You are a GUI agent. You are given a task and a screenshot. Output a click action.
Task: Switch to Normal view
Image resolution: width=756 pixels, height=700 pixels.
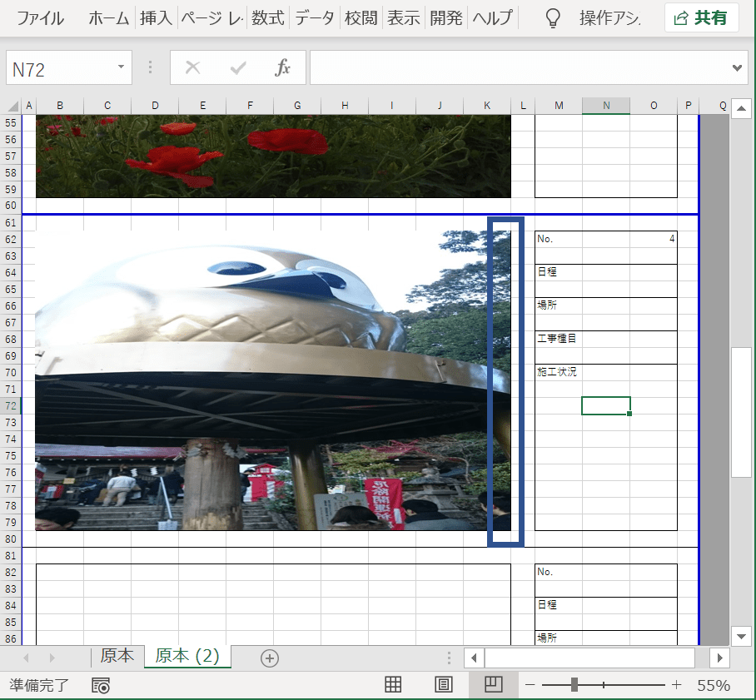(x=393, y=685)
